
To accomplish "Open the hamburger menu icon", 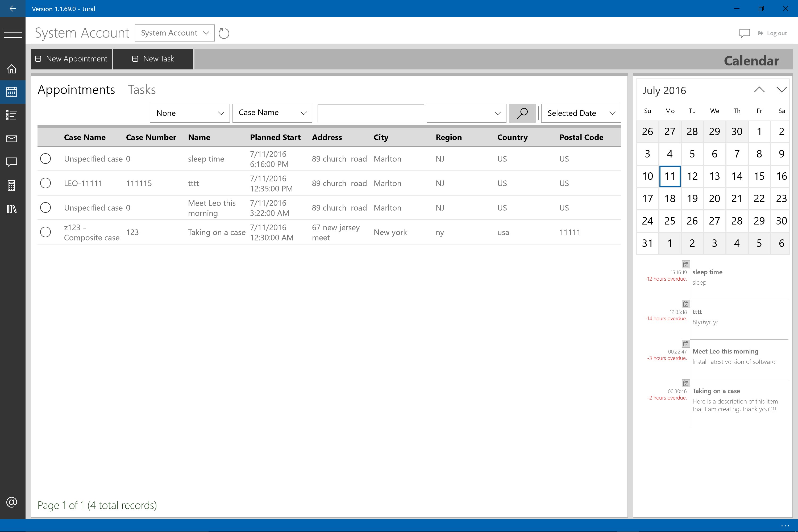I will point(13,32).
